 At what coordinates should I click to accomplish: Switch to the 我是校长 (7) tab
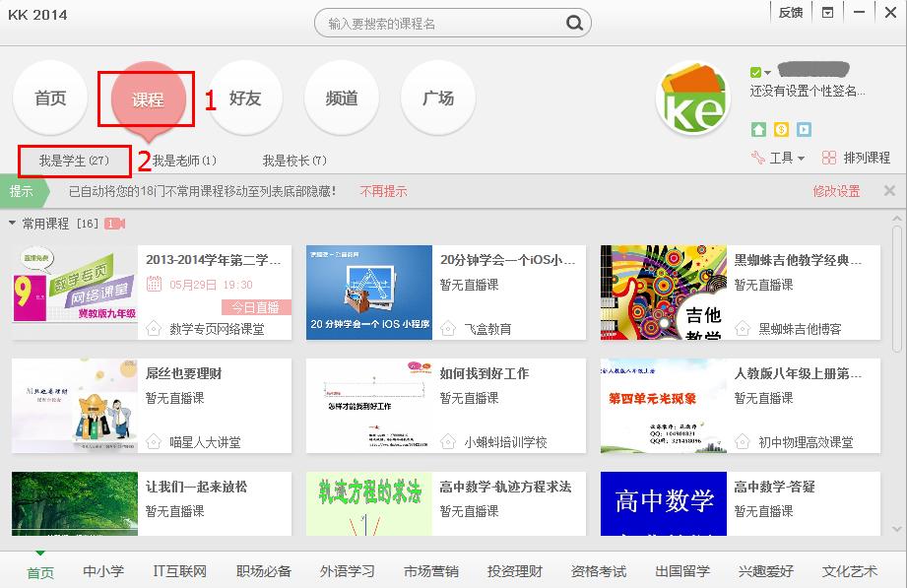click(x=295, y=161)
